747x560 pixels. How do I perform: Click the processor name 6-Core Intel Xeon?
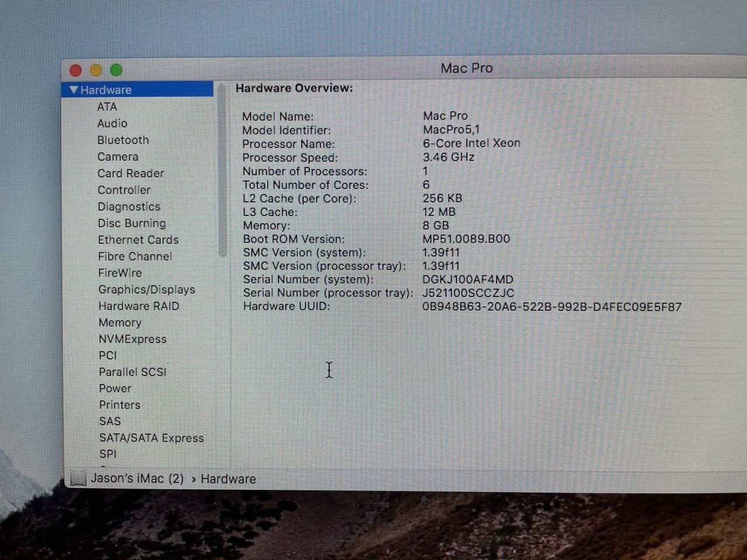472,143
